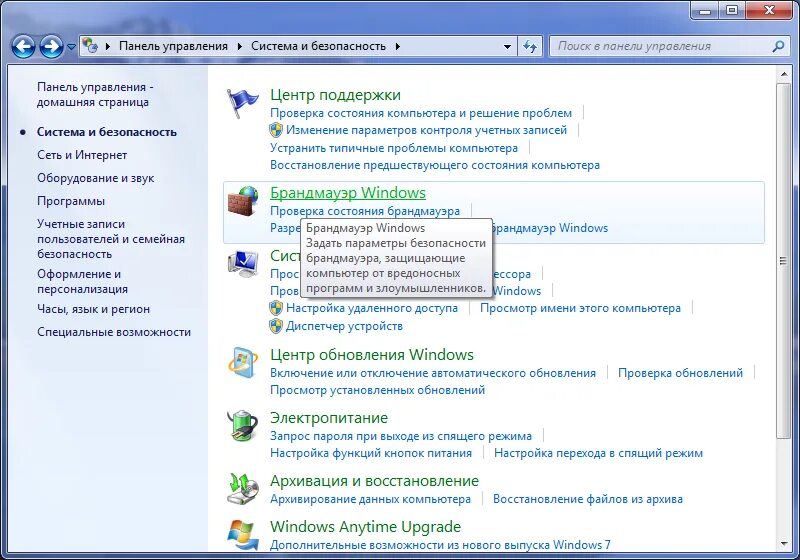Expand arrow after Система и безопасность breadcrumb

tap(397, 46)
